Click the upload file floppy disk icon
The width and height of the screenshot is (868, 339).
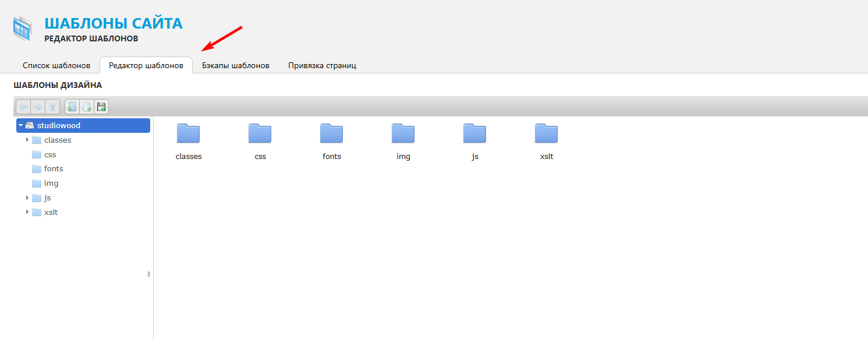pos(100,107)
